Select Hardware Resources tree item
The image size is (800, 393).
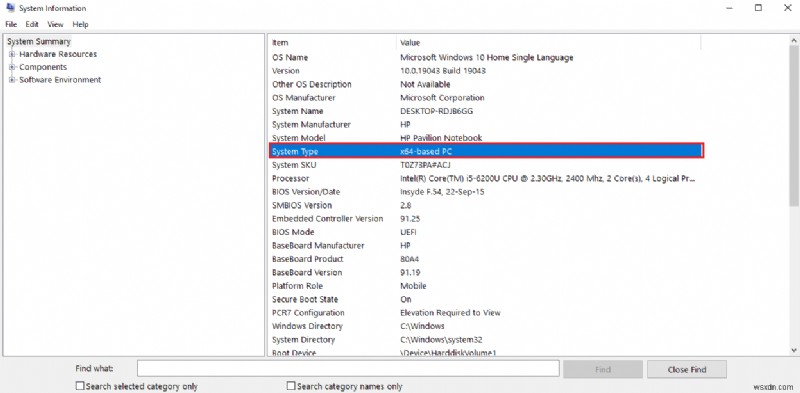pos(58,54)
